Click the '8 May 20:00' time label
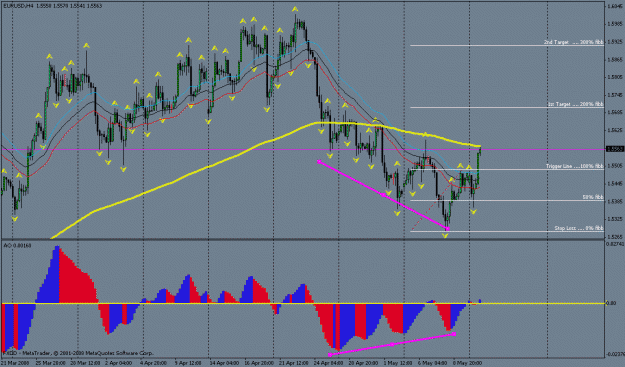The image size is (625, 367). [x=467, y=363]
